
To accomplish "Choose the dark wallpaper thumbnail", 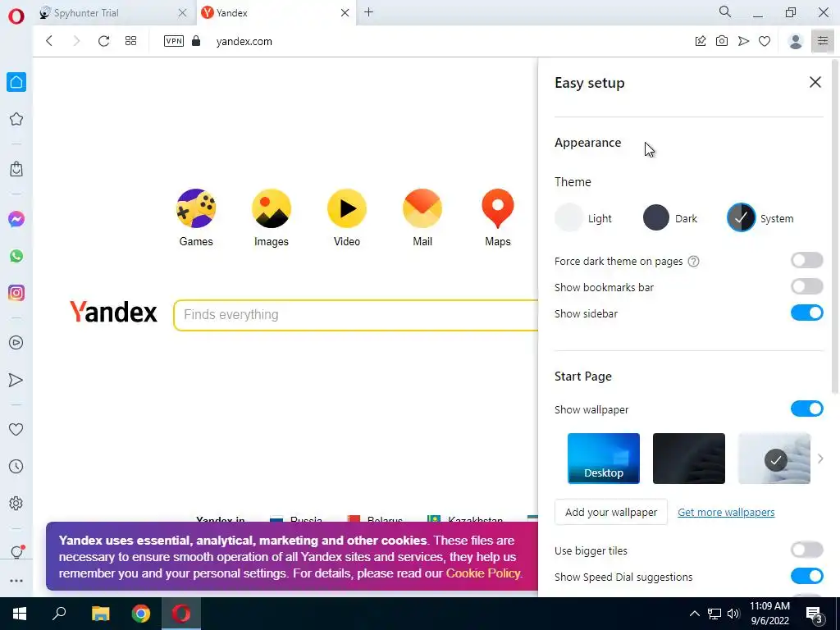I will pos(688,459).
